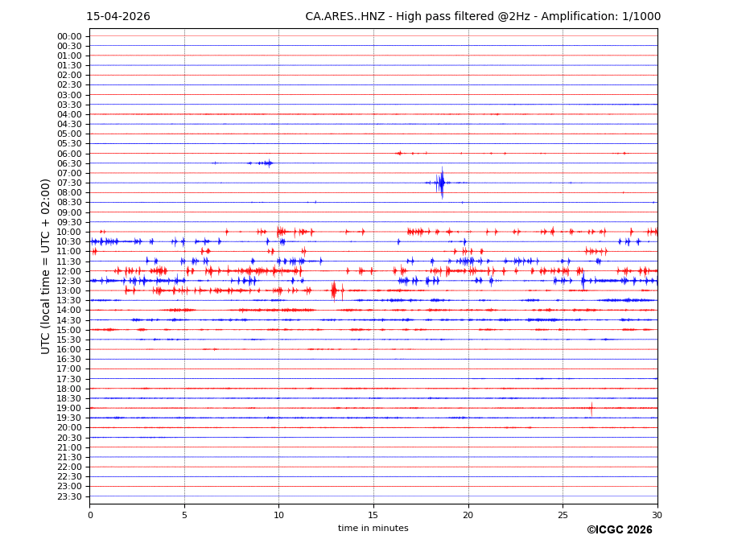746x560 pixels.
Task: Click the 5 tick on the time axis
Action: pos(184,515)
